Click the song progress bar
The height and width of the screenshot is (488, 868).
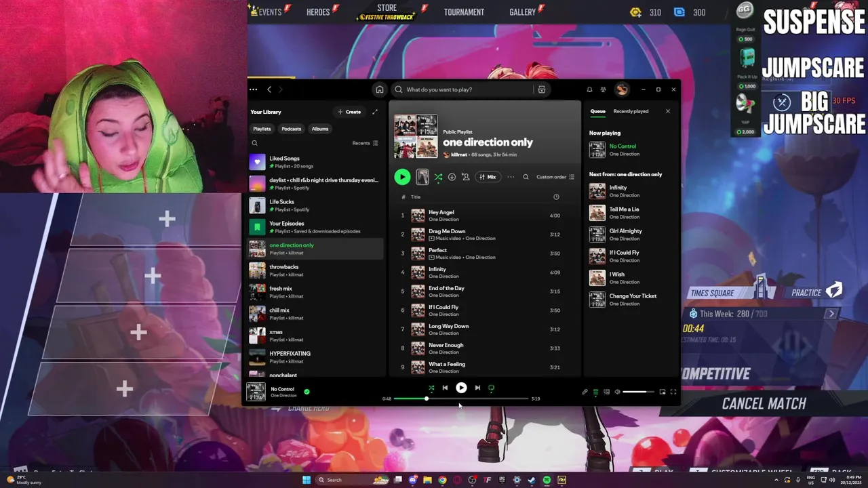point(460,399)
